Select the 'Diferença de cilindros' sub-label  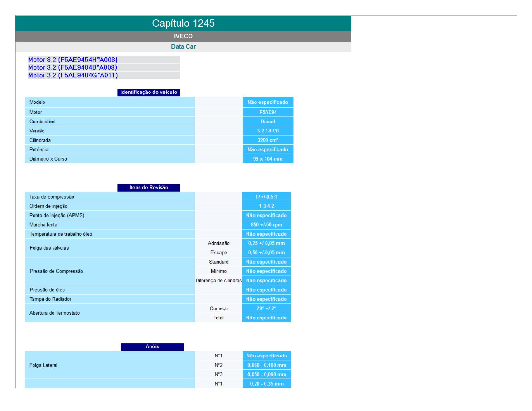click(x=218, y=281)
